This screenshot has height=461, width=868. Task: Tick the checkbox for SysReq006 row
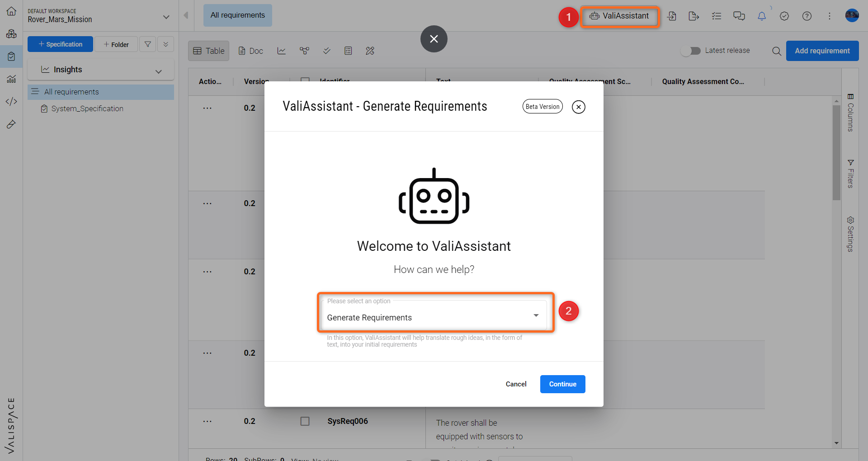[305, 421]
